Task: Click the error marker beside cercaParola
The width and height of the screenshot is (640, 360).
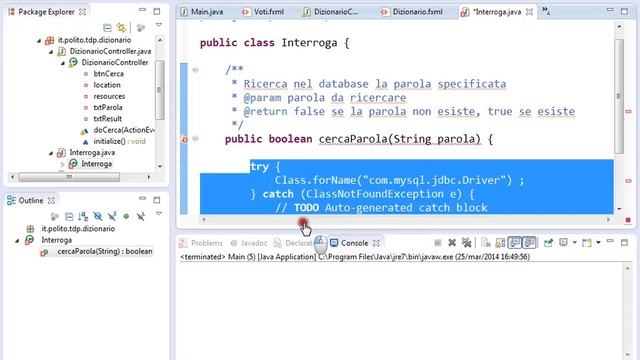Action: click(x=184, y=139)
